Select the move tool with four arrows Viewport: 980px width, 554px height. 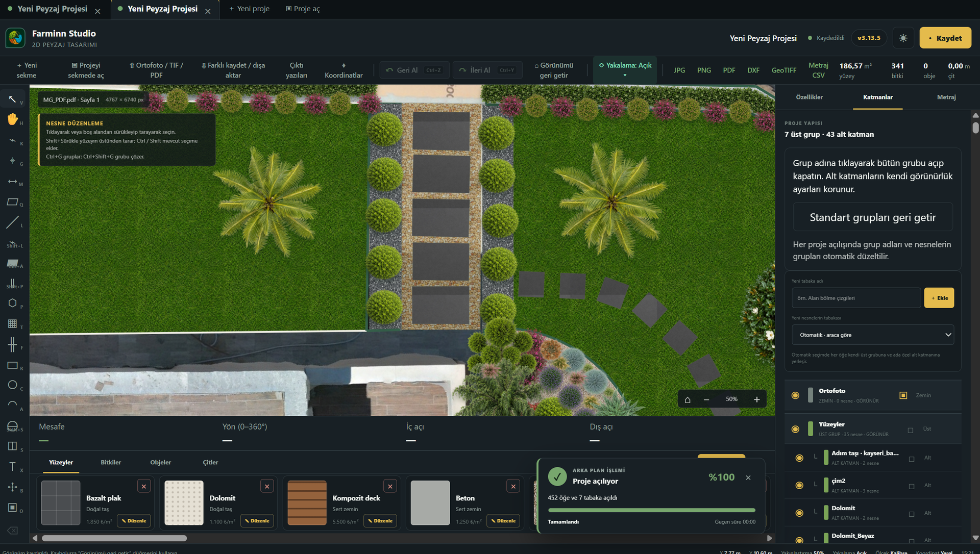coord(13,487)
